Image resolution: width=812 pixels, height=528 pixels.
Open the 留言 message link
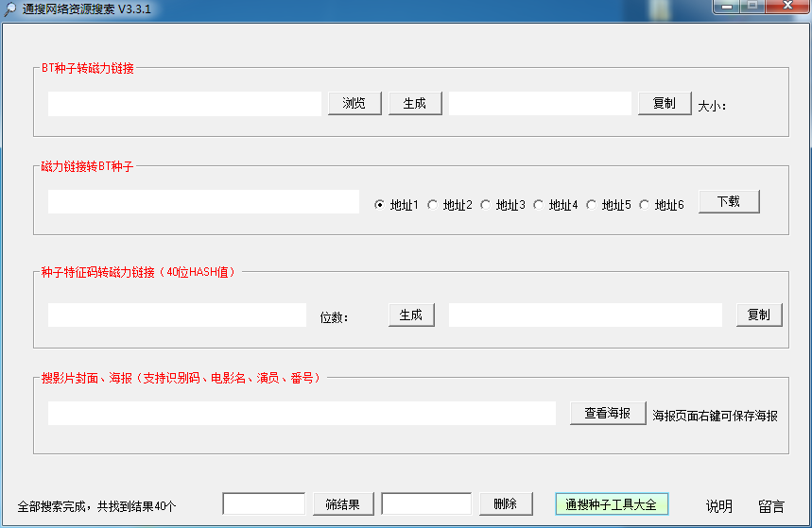point(771,506)
